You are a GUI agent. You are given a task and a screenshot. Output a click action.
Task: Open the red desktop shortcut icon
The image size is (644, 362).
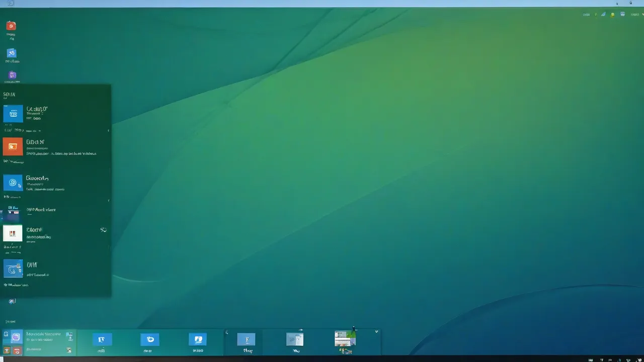pos(11,26)
